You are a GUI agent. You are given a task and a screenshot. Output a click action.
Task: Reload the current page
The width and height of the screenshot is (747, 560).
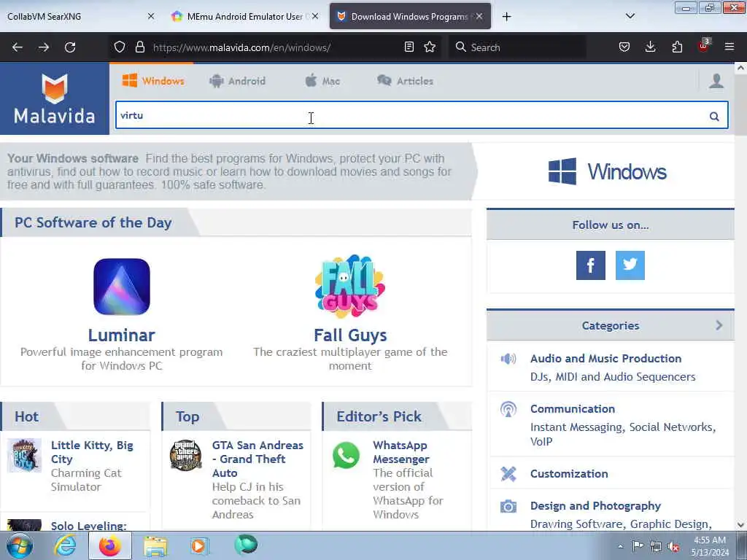click(x=70, y=47)
